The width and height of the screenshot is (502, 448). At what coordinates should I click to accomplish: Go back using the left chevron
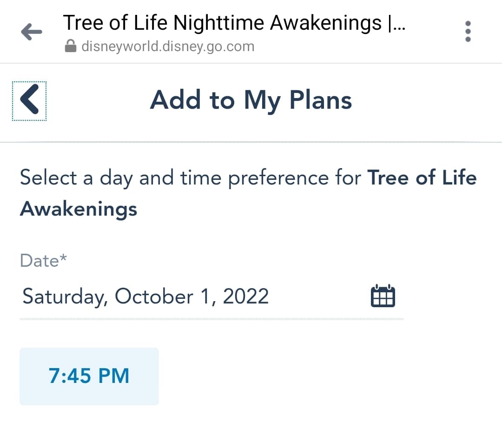pos(29,101)
